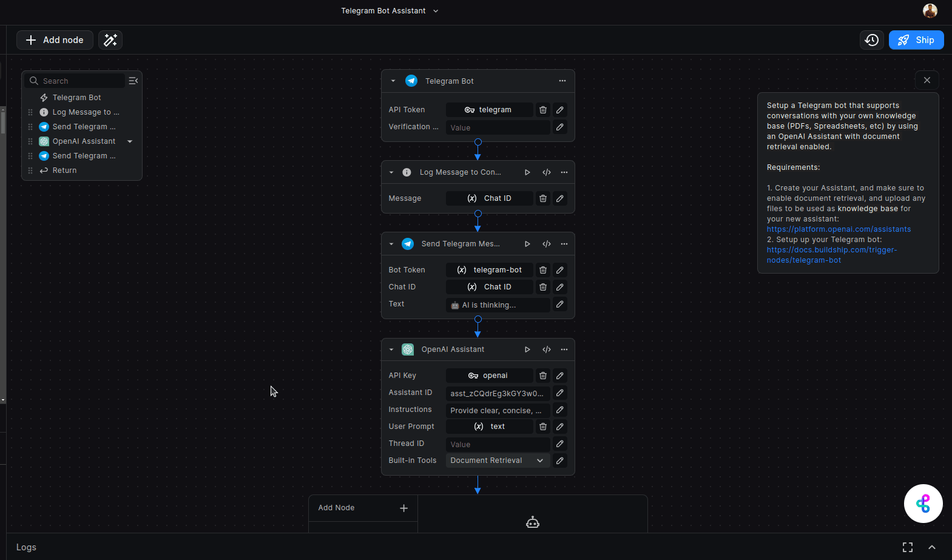Click the Ship button

(x=916, y=40)
